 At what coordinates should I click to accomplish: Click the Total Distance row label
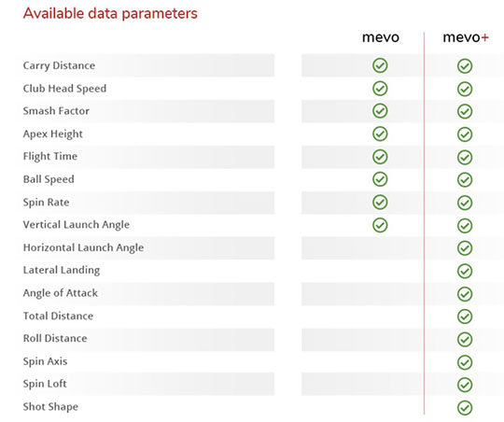point(58,316)
